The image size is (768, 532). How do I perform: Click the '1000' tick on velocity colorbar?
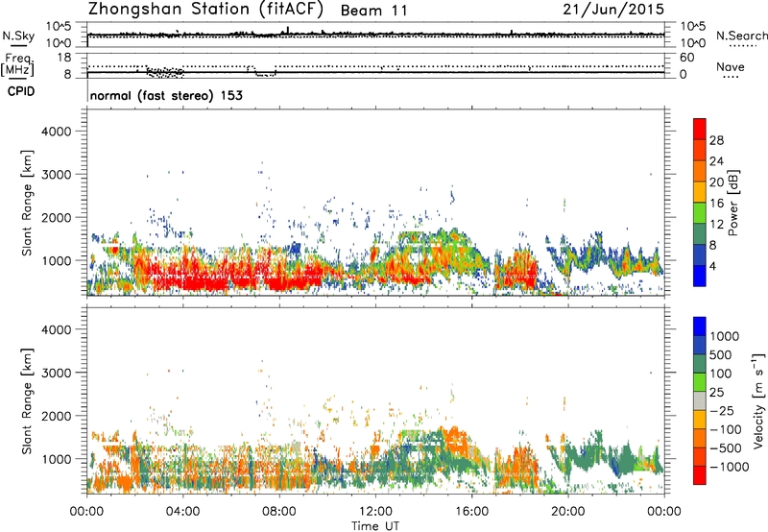(725, 336)
